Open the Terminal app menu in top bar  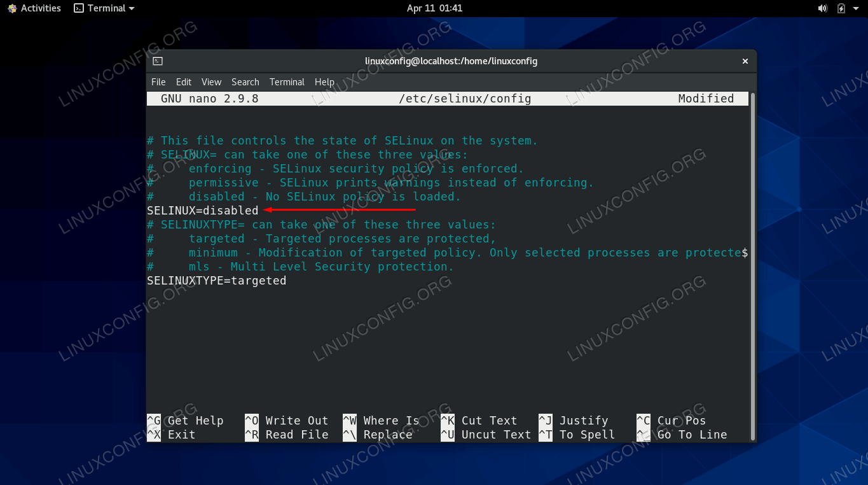click(x=104, y=8)
